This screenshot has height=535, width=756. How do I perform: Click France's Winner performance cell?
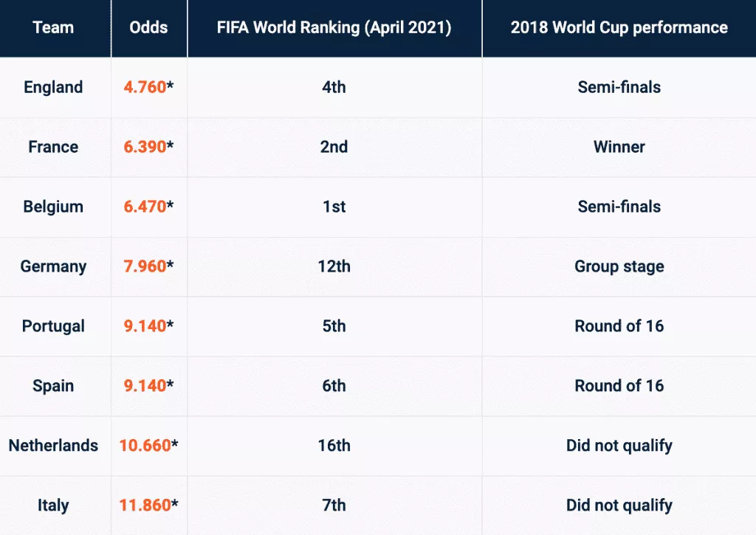(x=619, y=147)
